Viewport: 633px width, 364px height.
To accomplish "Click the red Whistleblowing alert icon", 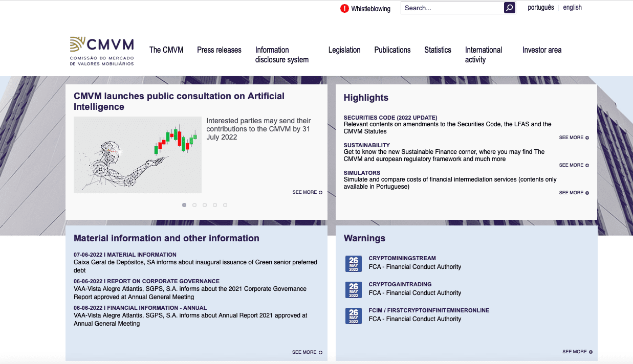I will [344, 8].
